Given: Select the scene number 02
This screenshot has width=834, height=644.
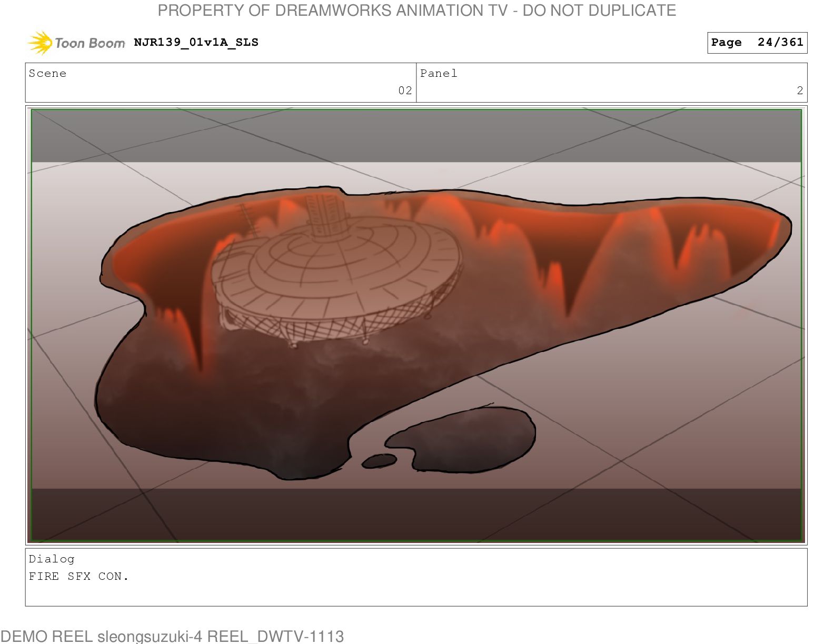Looking at the screenshot, I should click(x=405, y=90).
